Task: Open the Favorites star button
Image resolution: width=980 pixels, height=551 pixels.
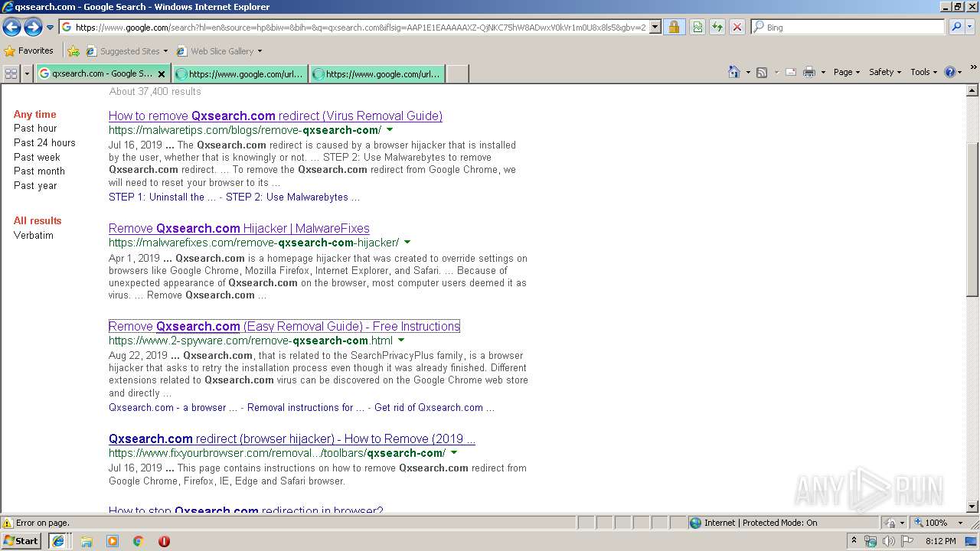Action: (29, 51)
